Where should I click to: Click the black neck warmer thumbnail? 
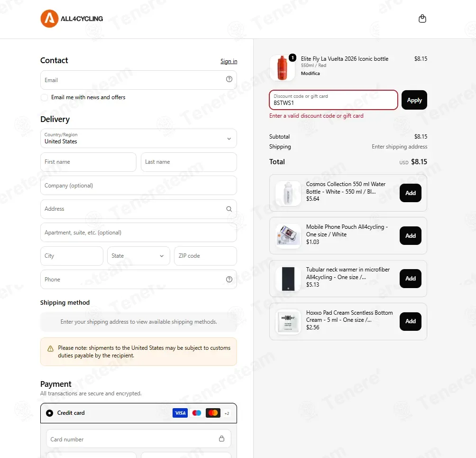point(288,279)
